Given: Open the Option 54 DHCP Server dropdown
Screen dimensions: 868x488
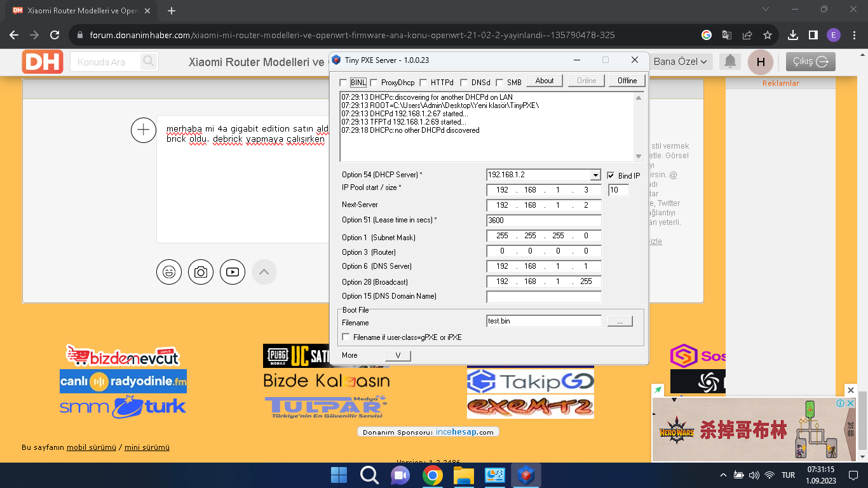Looking at the screenshot, I should pos(595,175).
